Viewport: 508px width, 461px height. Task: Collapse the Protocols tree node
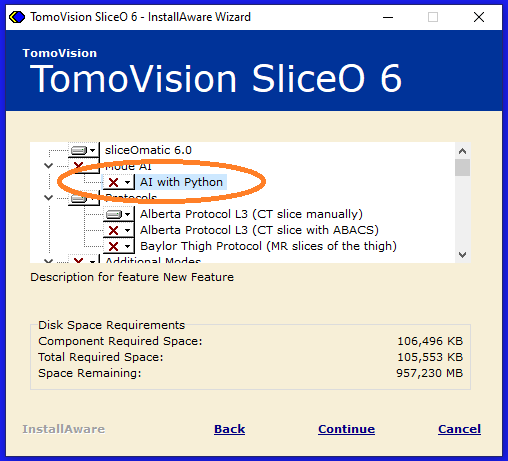pyautogui.click(x=49, y=198)
